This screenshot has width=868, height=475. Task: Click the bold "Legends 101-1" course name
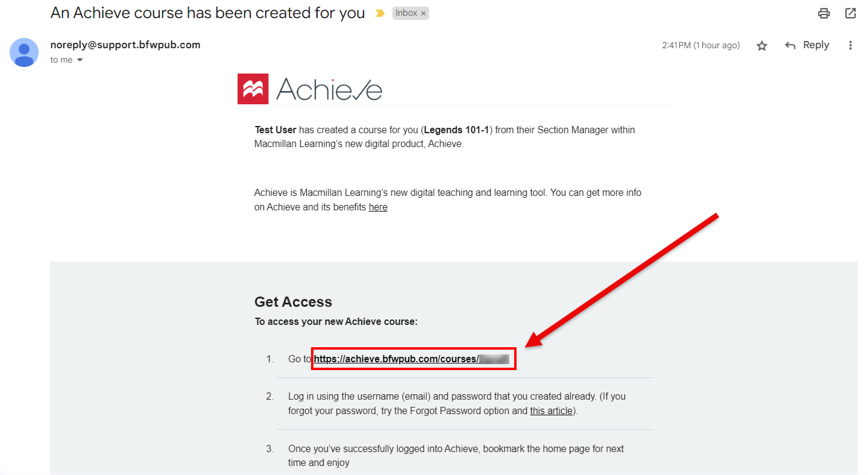pos(457,130)
